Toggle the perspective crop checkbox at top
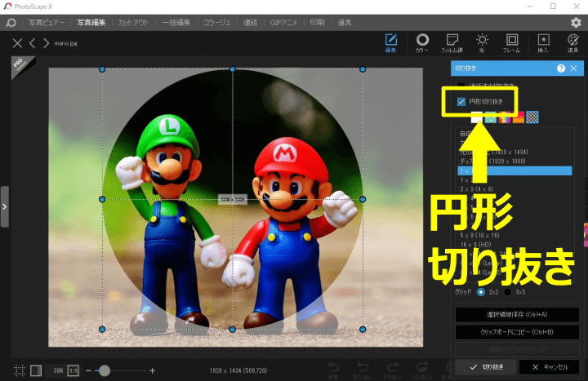This screenshot has width=588, height=381. [x=461, y=86]
